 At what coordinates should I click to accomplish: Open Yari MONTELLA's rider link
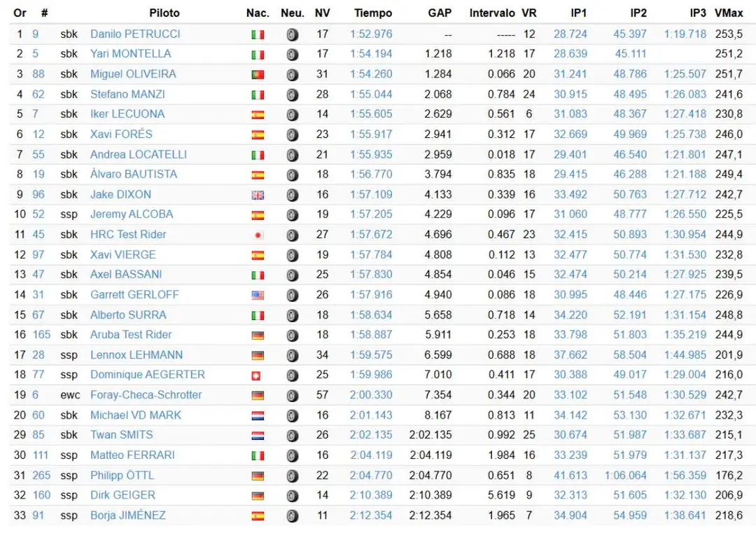[131, 53]
